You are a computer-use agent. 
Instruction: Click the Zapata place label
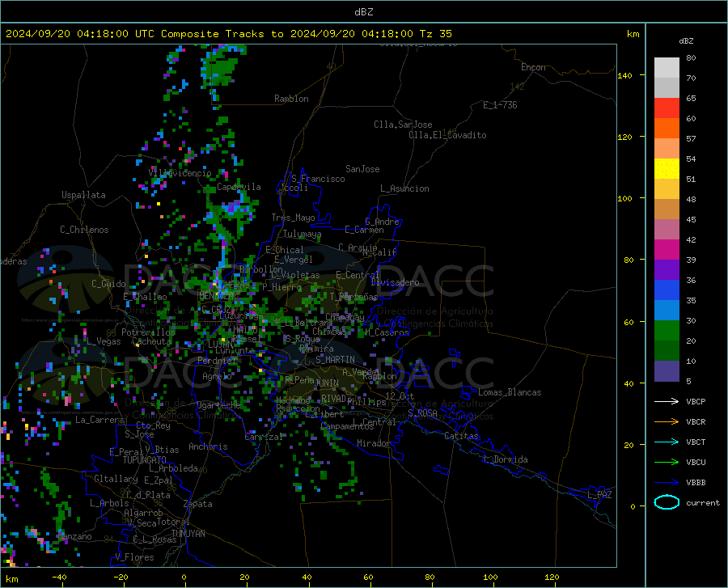coord(198,504)
